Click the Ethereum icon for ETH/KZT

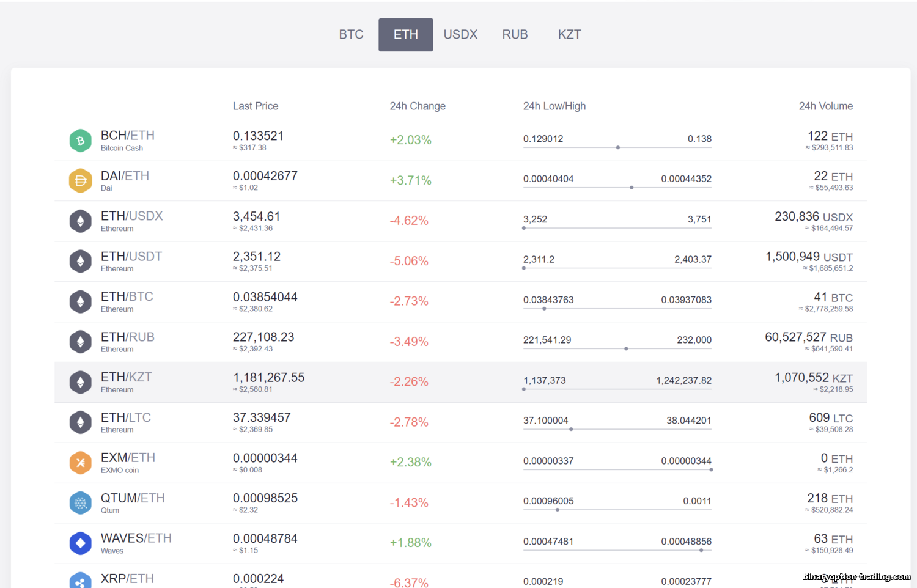coord(80,382)
